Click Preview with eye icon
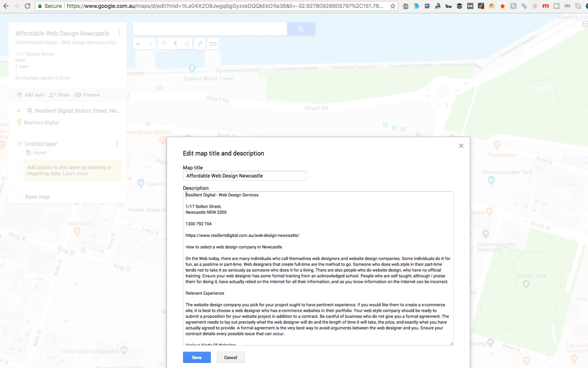588x368 pixels. (x=87, y=95)
